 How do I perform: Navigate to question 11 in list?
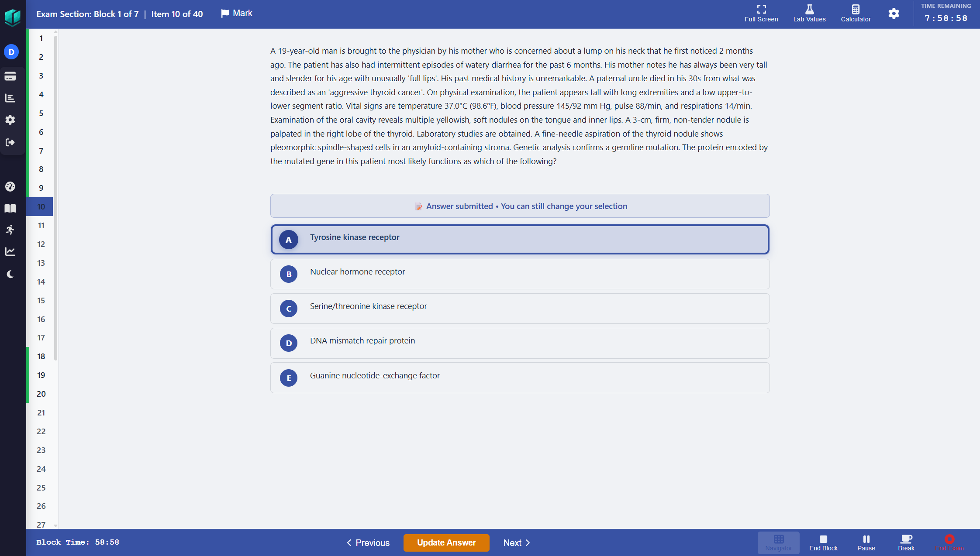(41, 226)
